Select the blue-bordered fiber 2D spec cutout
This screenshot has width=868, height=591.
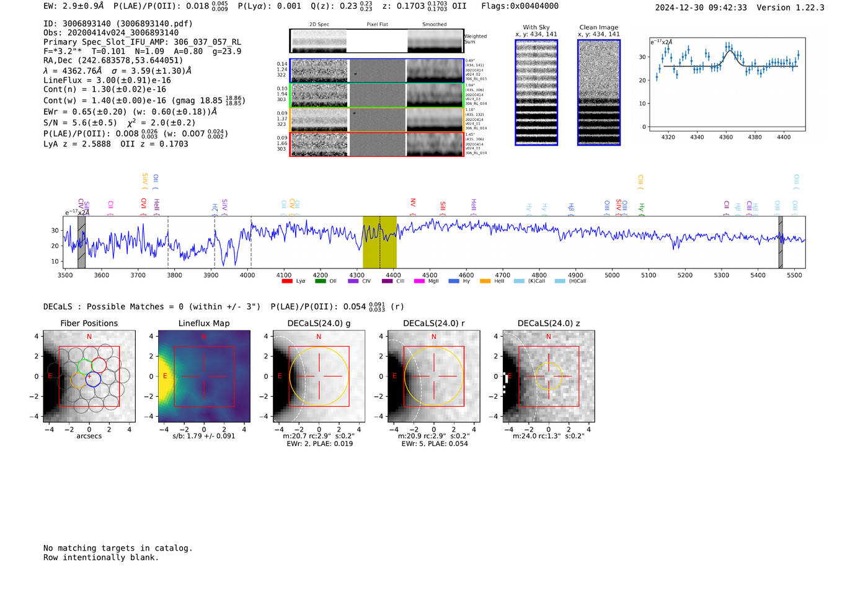coord(319,71)
